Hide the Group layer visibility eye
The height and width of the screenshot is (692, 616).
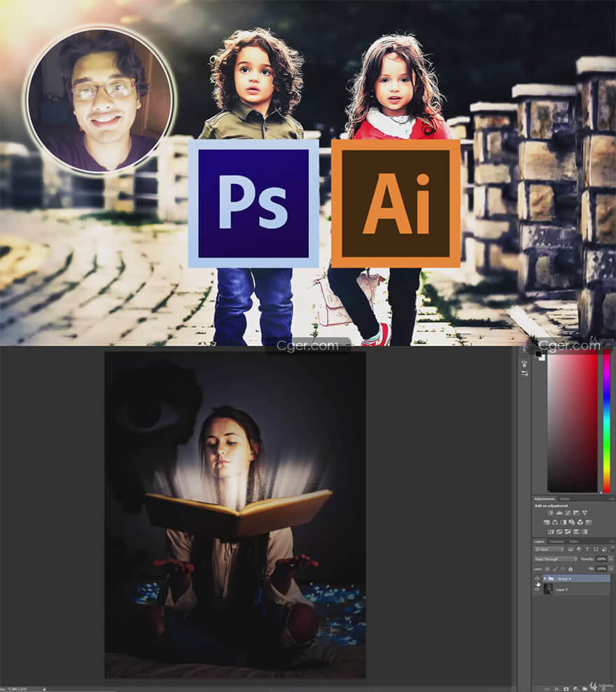538,579
